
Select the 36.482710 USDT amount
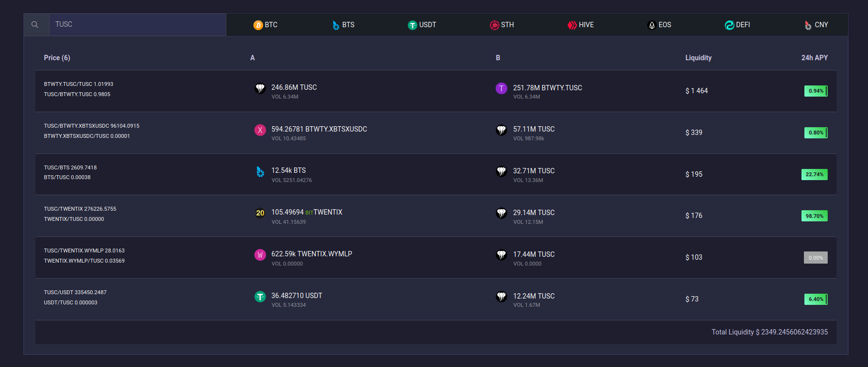click(x=297, y=296)
